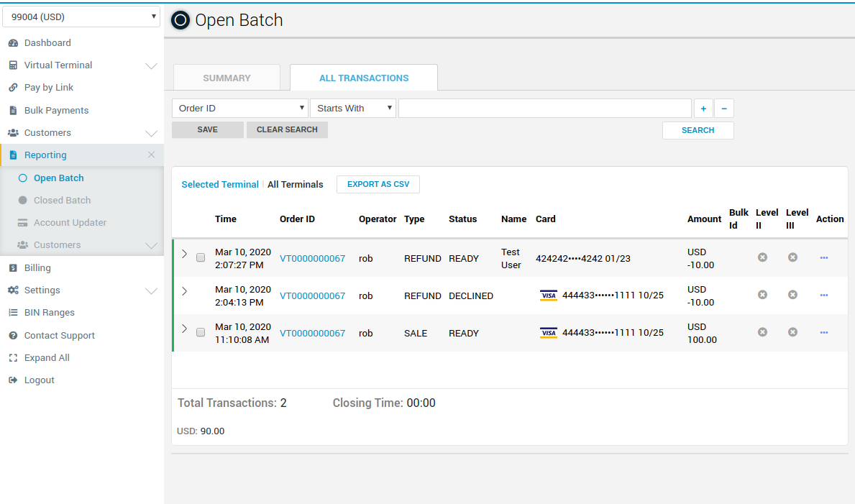Image resolution: width=855 pixels, height=504 pixels.
Task: Open action menu for the SALE transaction
Action: click(823, 333)
